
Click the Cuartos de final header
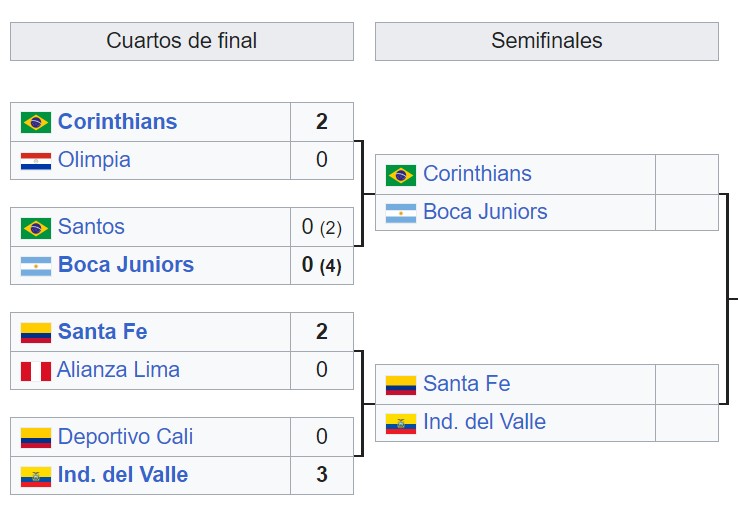[x=182, y=41]
